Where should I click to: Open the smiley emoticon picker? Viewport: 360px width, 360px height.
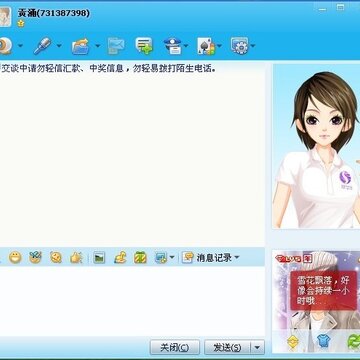click(x=15, y=257)
